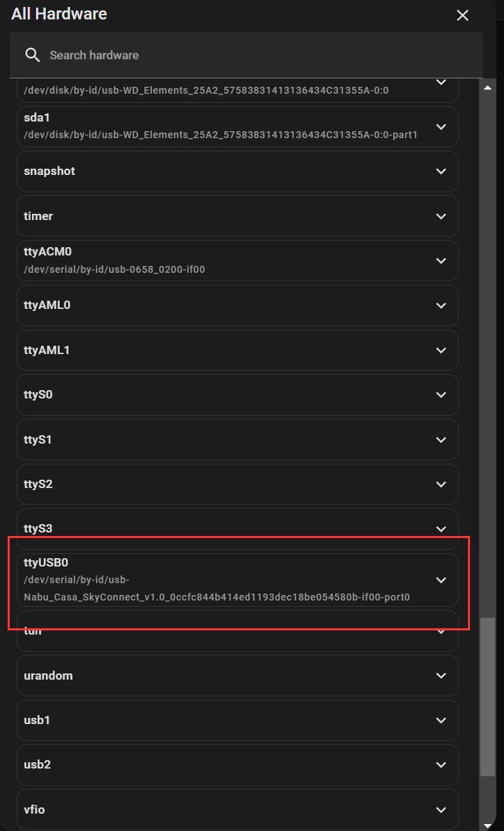
Task: Expand the ttyUSB0 SkyConnect device details
Action: (x=441, y=580)
